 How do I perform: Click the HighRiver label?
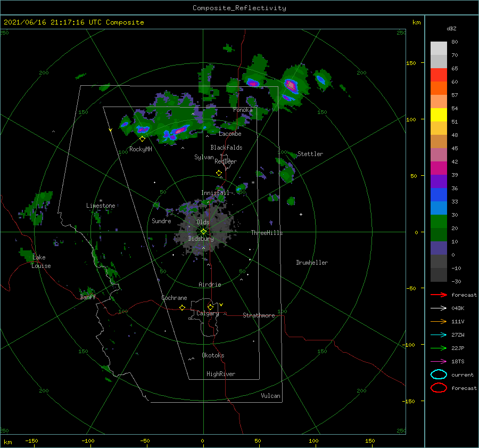coord(221,374)
